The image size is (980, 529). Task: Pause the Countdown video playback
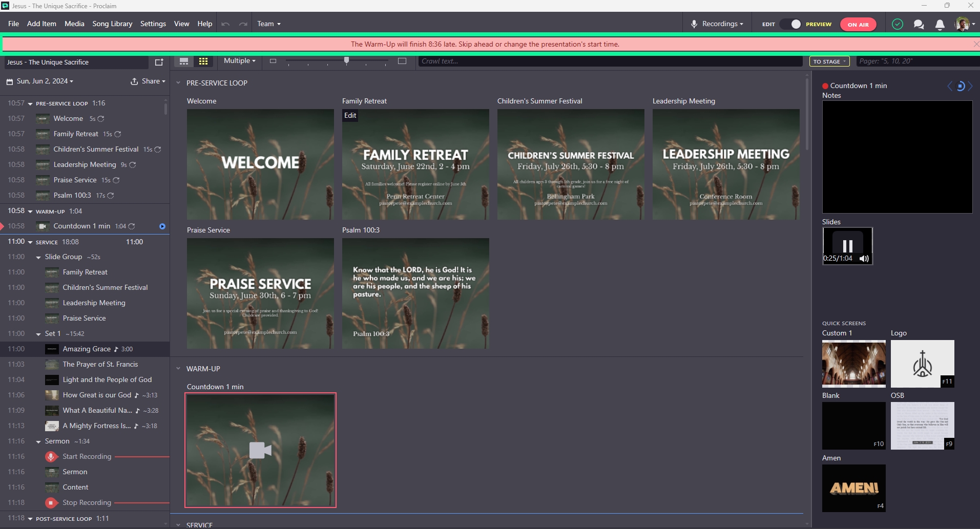(x=848, y=246)
